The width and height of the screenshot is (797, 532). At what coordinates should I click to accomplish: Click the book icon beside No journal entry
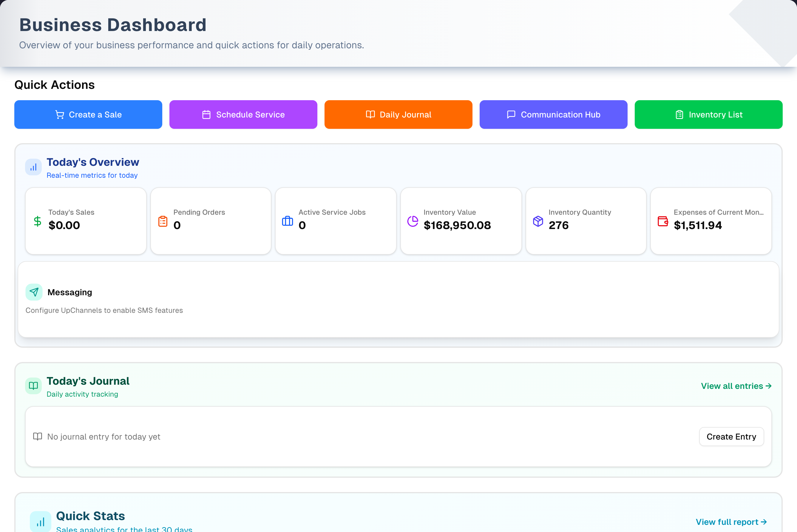[x=37, y=436]
